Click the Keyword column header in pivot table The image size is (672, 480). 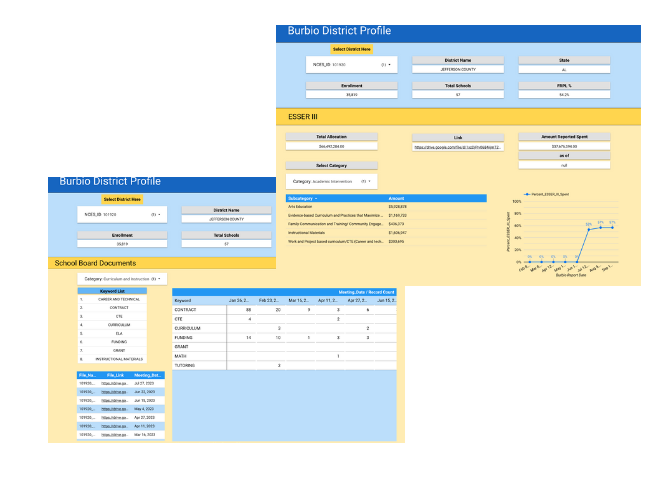pyautogui.click(x=183, y=300)
